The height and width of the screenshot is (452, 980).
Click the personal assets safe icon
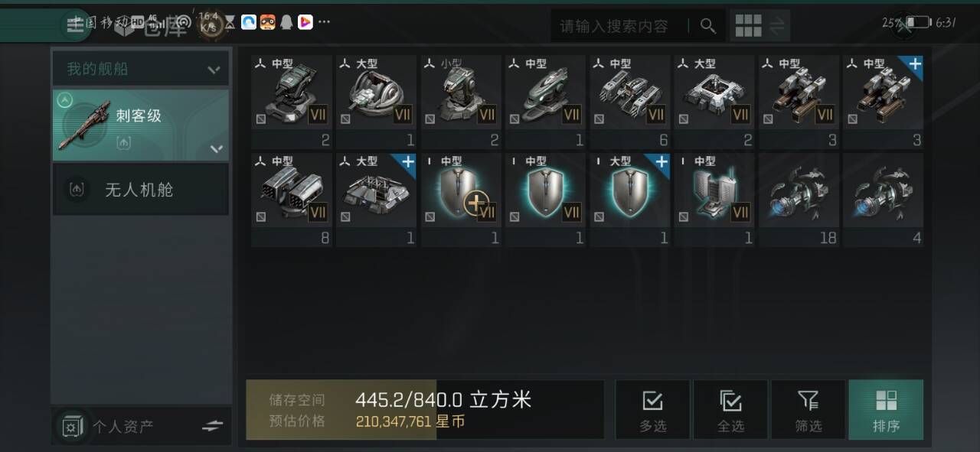(x=73, y=426)
